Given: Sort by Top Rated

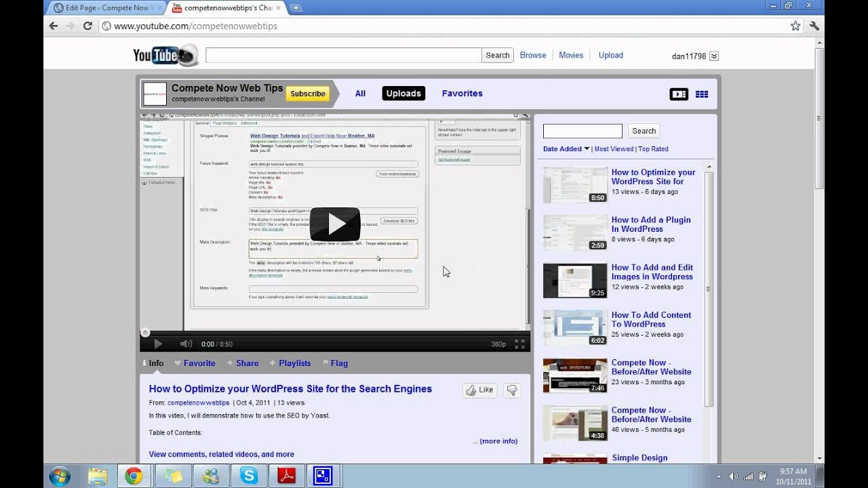Looking at the screenshot, I should pos(653,149).
